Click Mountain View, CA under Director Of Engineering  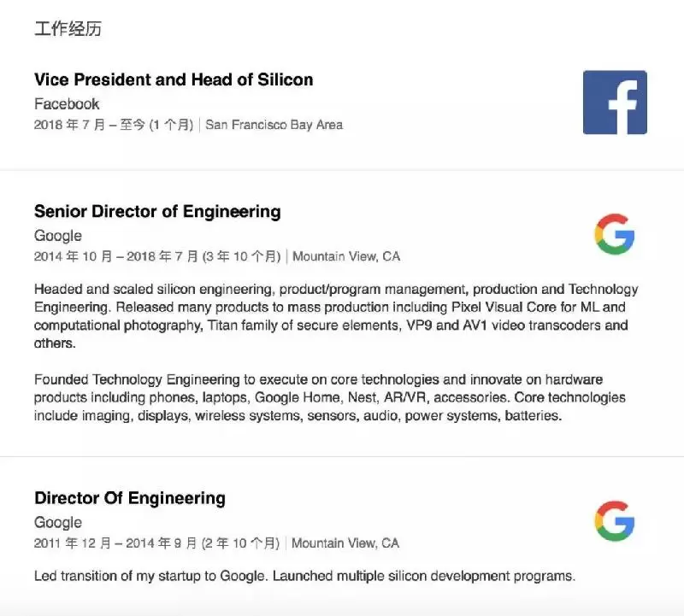pyautogui.click(x=345, y=543)
